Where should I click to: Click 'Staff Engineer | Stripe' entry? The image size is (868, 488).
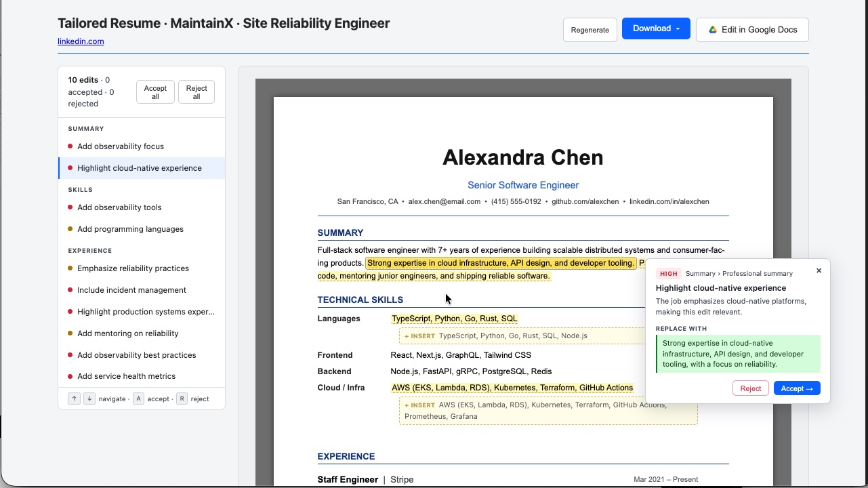pos(365,479)
